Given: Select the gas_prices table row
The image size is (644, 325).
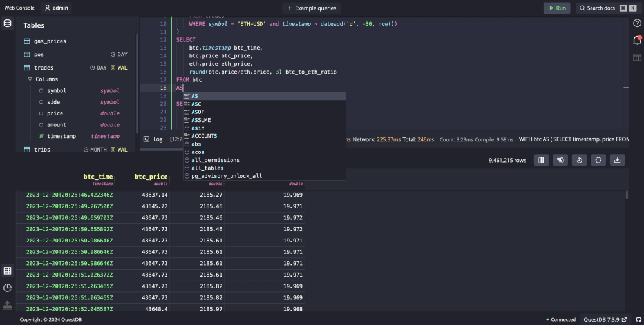Looking at the screenshot, I should tap(75, 41).
